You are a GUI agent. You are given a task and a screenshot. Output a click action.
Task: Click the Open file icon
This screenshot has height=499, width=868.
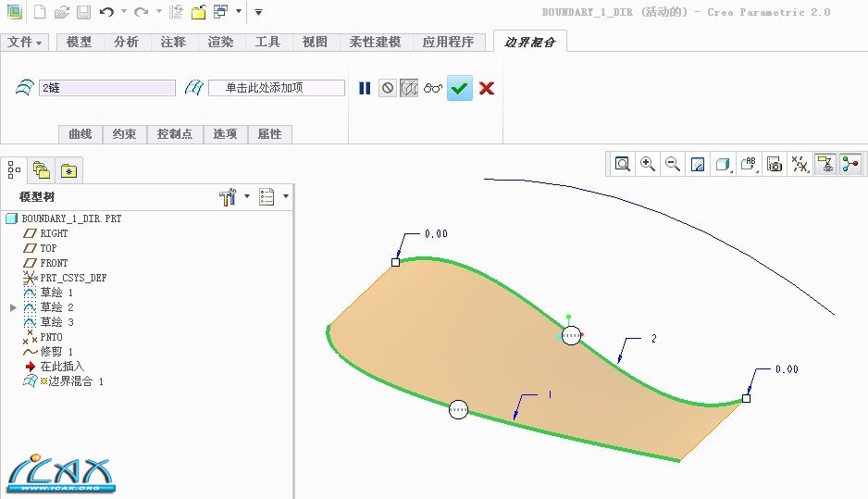pyautogui.click(x=62, y=12)
